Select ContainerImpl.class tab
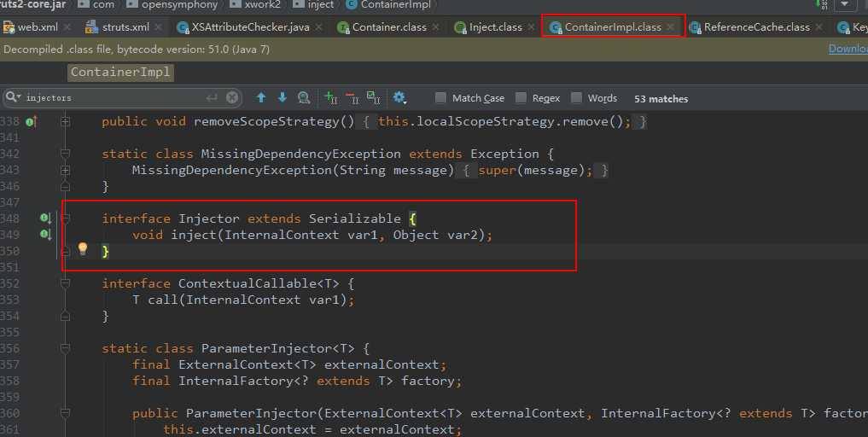Screen dimensions: 868x437 point(612,27)
